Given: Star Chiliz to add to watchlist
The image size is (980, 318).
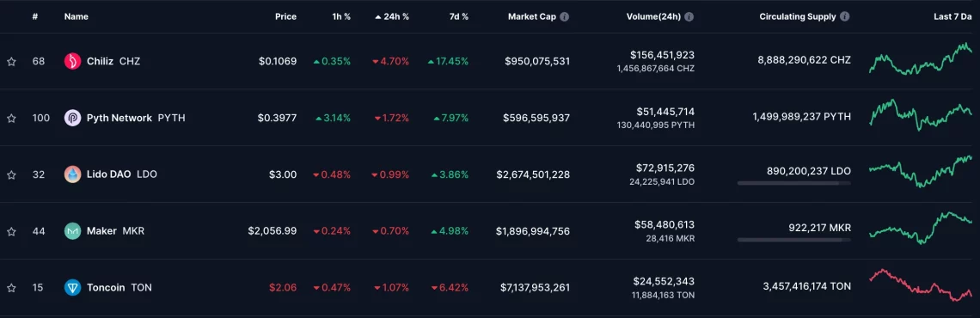Looking at the screenshot, I should (11, 61).
